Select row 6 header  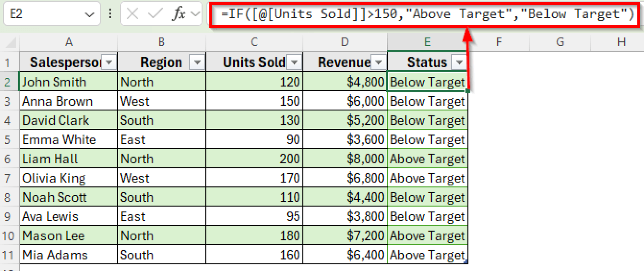(x=8, y=159)
